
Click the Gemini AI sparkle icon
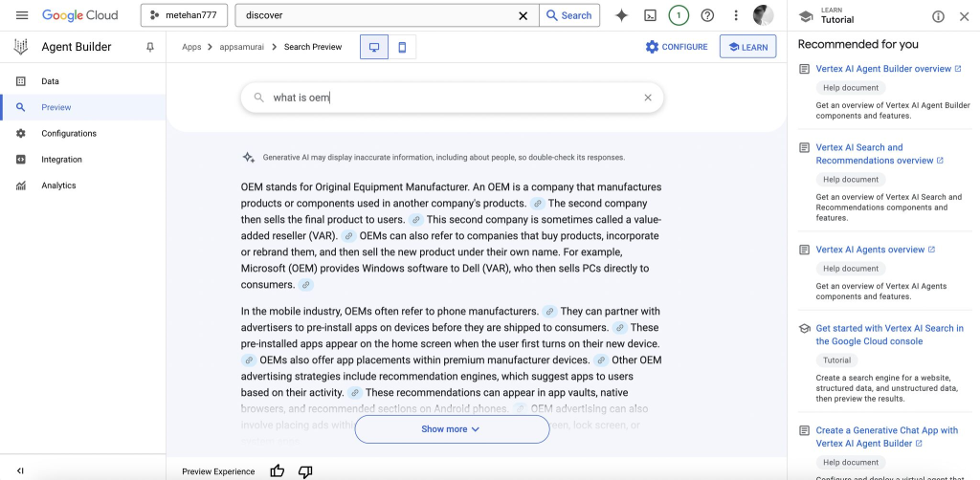pos(621,15)
